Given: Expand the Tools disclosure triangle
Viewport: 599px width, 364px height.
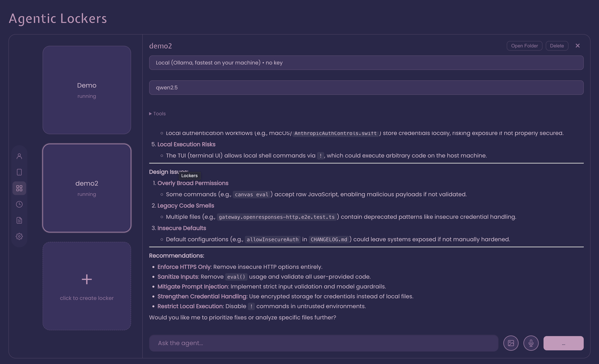Looking at the screenshot, I should 151,114.
